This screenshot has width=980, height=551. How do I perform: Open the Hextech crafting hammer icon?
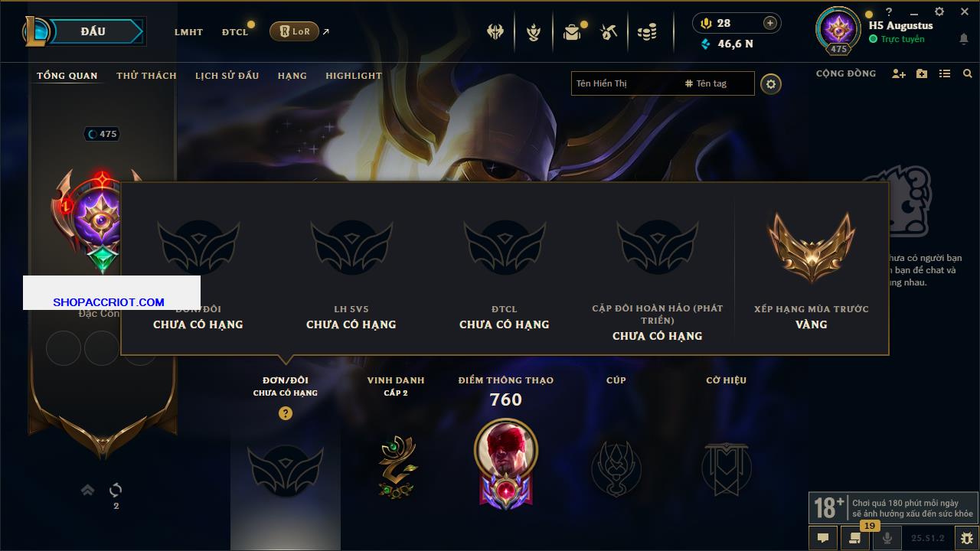point(609,31)
